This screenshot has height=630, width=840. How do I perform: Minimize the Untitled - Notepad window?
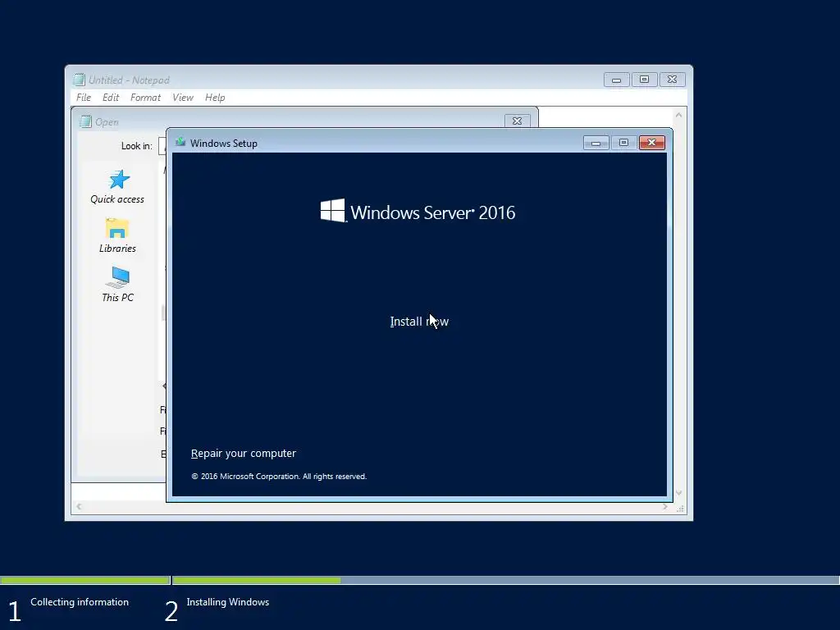click(616, 80)
